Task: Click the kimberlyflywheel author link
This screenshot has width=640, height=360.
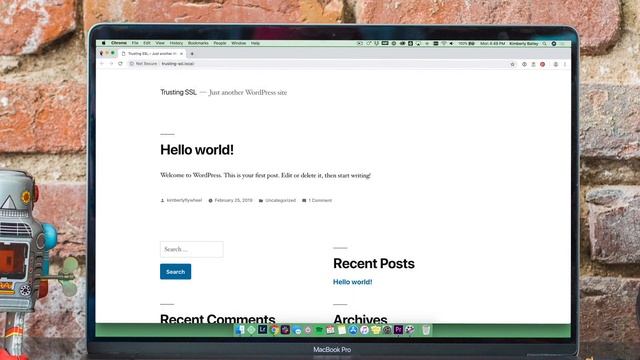Action: click(x=184, y=200)
